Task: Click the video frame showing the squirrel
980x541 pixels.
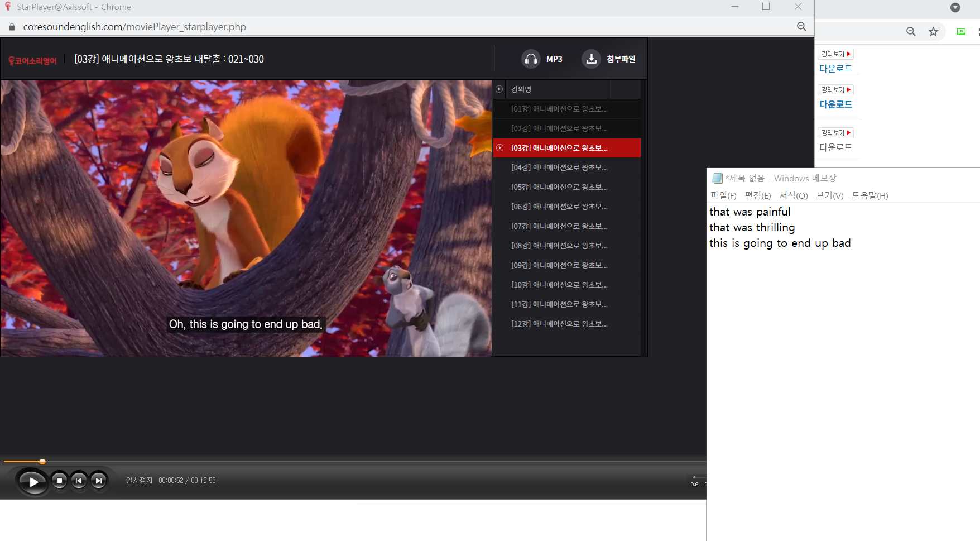Action: [x=246, y=218]
